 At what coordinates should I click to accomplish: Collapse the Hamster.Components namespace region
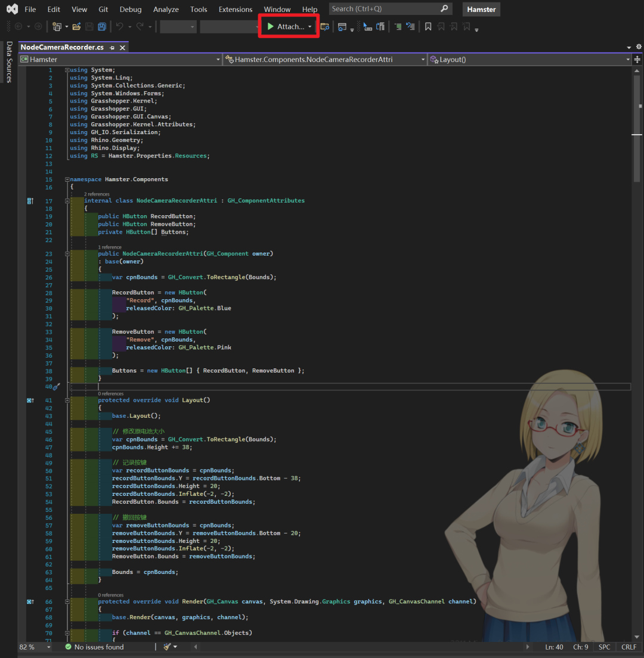point(67,179)
